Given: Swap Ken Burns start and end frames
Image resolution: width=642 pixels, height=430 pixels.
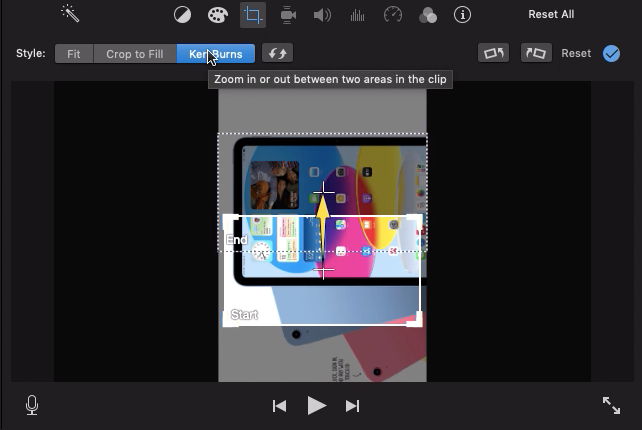Looking at the screenshot, I should coord(278,54).
